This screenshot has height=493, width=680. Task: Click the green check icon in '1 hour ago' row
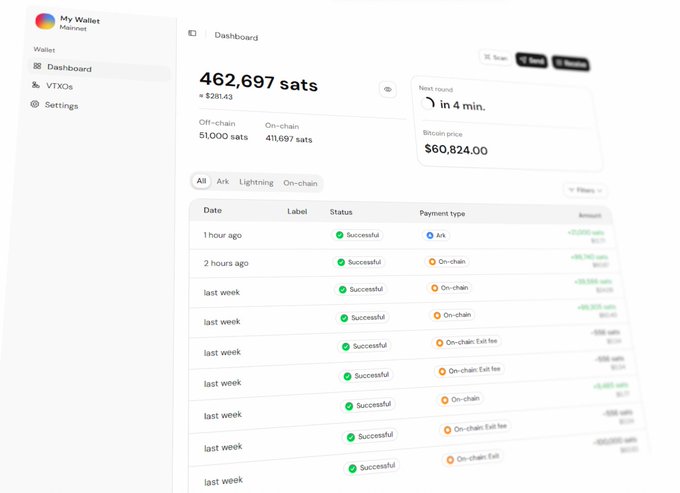tap(340, 235)
